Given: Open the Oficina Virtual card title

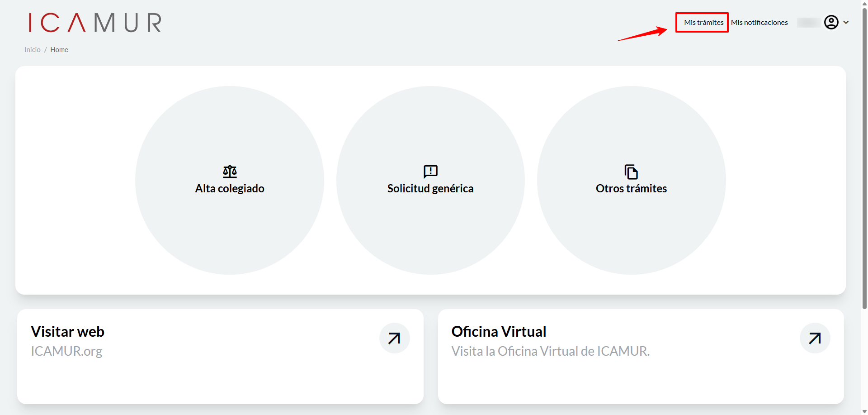Looking at the screenshot, I should tap(499, 332).
